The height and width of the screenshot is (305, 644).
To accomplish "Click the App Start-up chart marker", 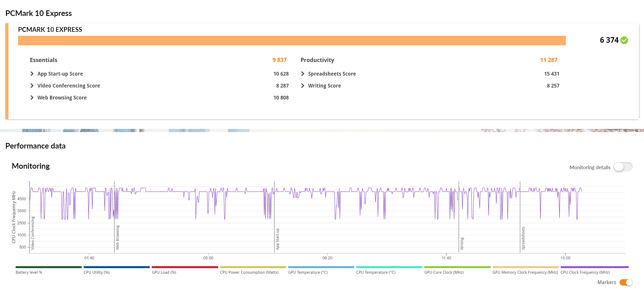I will click(x=277, y=239).
